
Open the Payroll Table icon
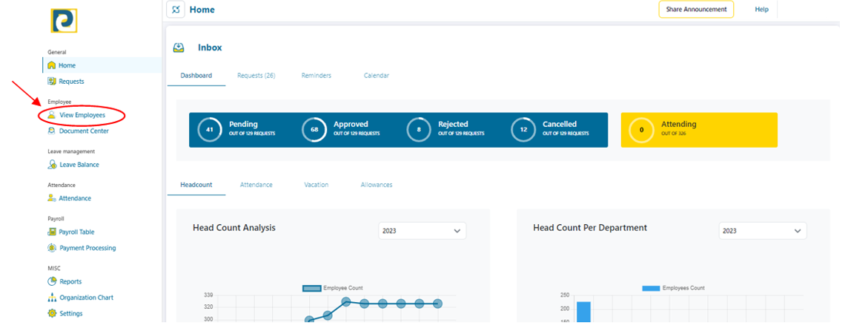[52, 232]
